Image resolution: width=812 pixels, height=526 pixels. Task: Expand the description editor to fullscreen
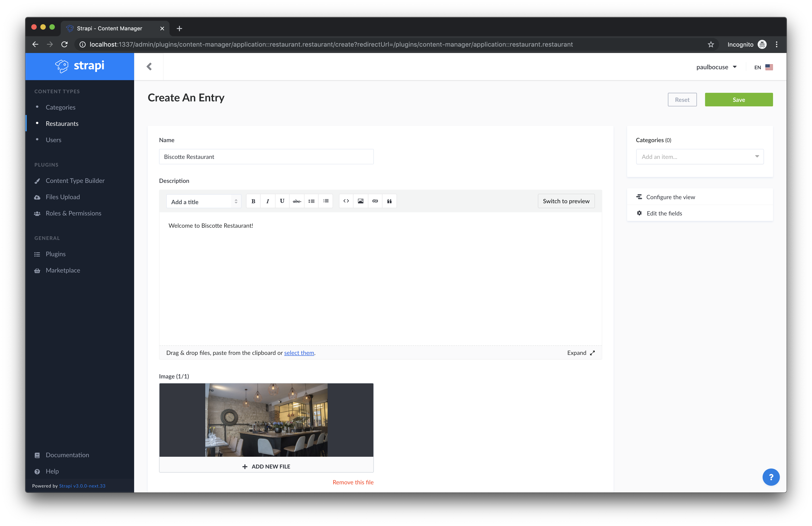tap(581, 353)
